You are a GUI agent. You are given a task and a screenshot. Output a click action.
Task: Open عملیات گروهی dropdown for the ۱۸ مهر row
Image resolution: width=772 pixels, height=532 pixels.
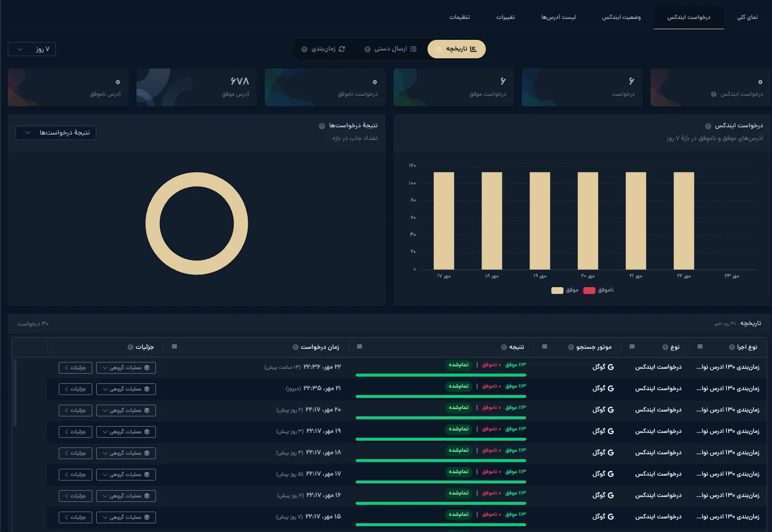[x=126, y=453]
